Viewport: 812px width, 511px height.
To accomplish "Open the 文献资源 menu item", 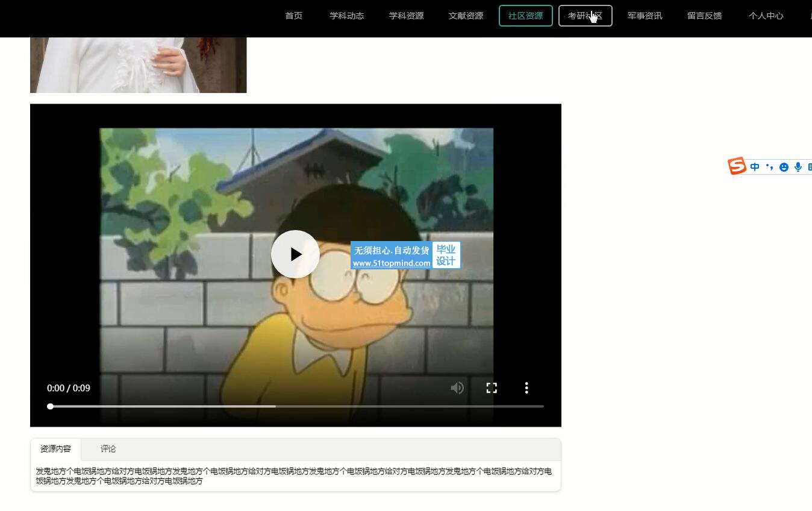I will coord(466,16).
